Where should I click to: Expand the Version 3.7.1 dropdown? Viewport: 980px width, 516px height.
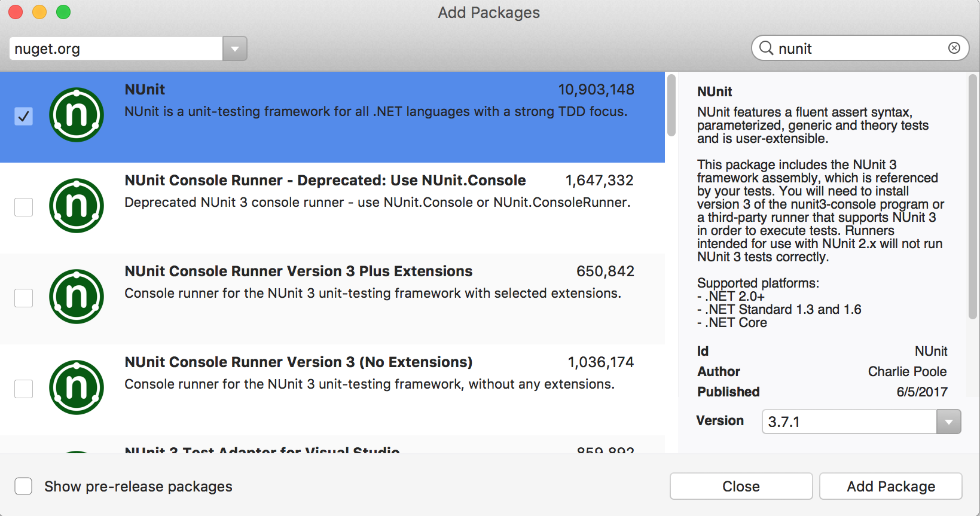(948, 422)
